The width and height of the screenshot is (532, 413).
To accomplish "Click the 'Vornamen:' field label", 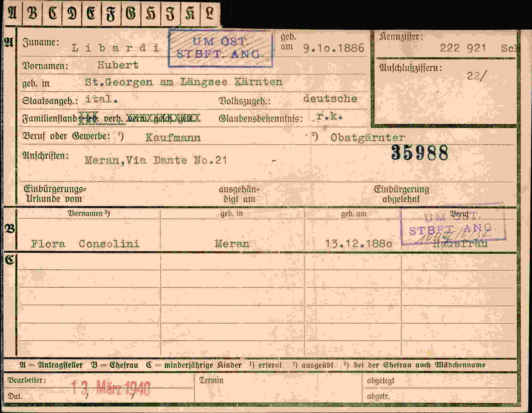I will pos(45,66).
